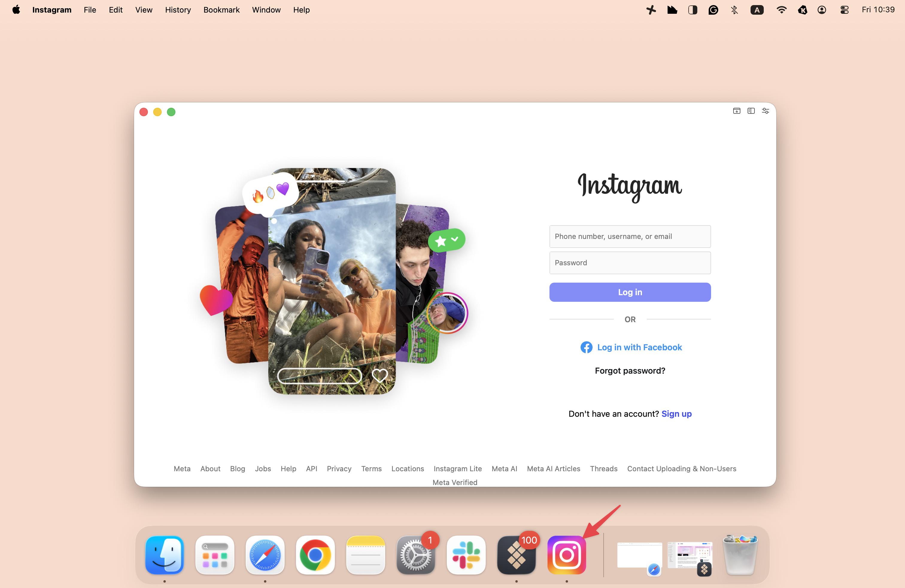905x588 pixels.
Task: Open the History menu
Action: [177, 10]
